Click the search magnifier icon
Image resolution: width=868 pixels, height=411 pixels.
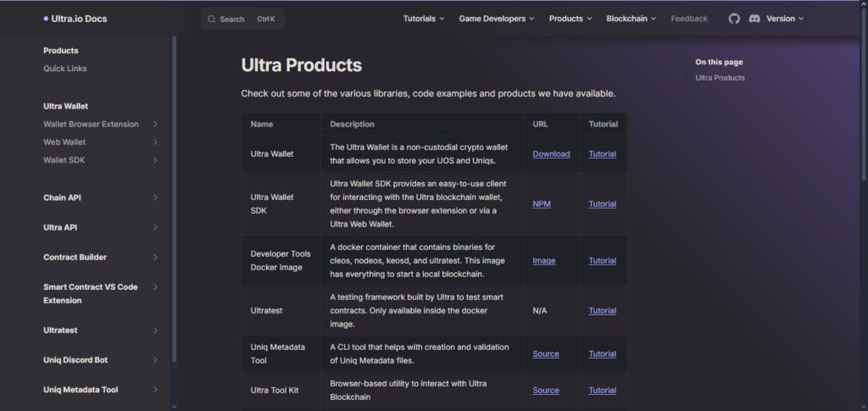point(211,19)
